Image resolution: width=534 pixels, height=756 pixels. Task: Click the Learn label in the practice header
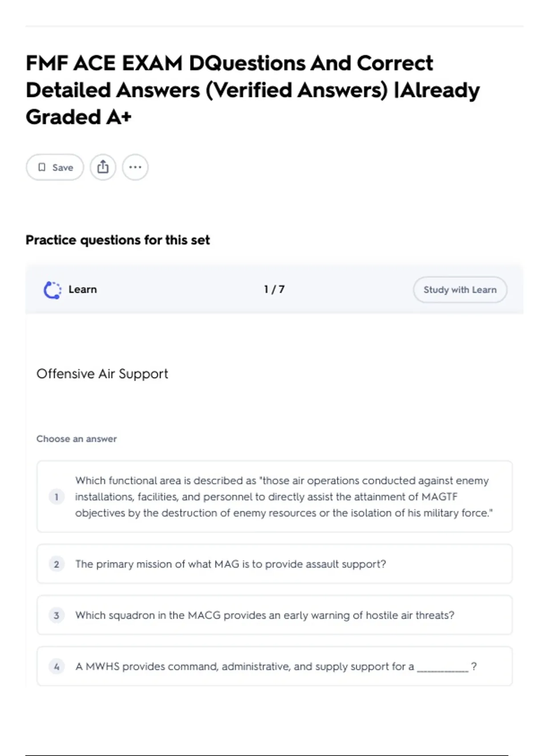pos(83,290)
